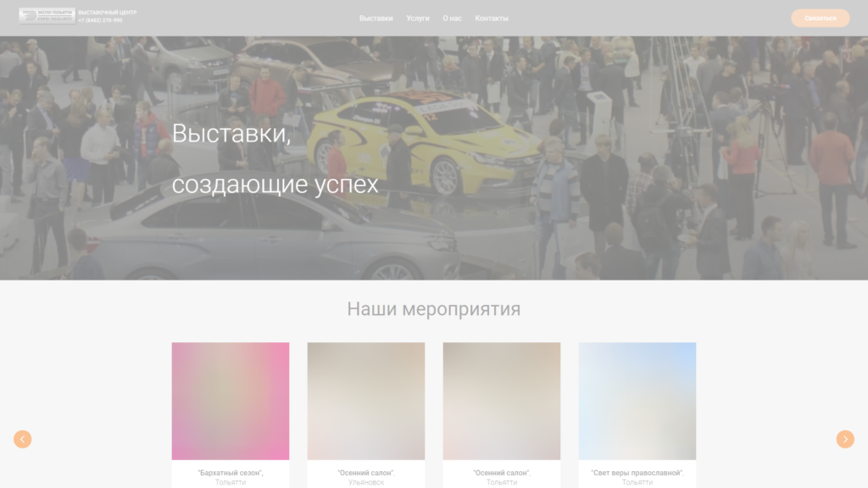This screenshot has height=488, width=868.
Task: Open the Услуги menu item
Action: tap(418, 19)
